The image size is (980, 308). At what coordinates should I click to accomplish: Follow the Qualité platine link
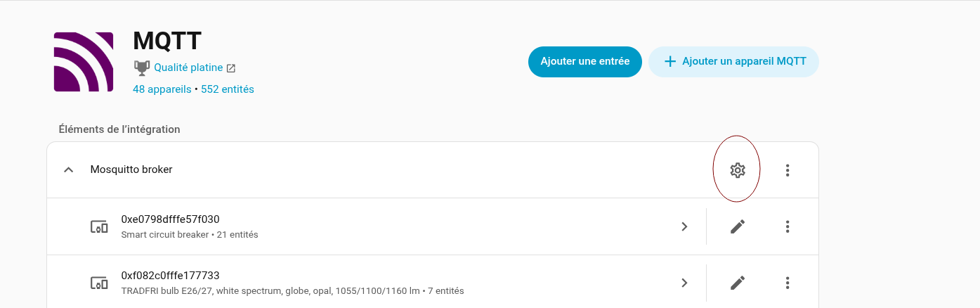click(188, 68)
